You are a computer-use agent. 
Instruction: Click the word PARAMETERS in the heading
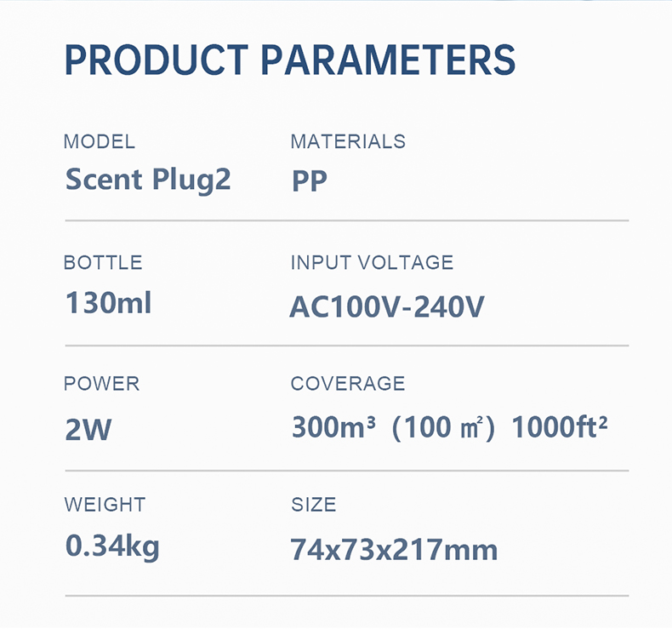388,58
